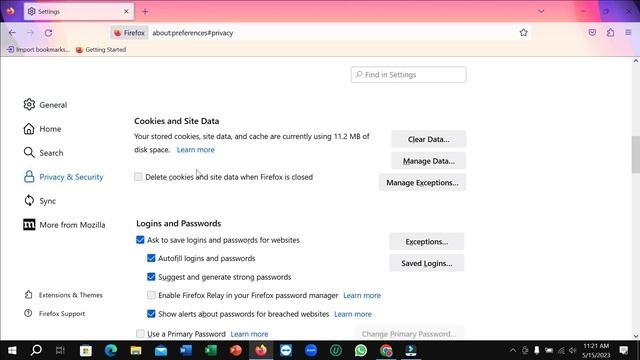Click the Firefox identity badge in address bar
This screenshot has height=360, width=640.
tap(129, 33)
